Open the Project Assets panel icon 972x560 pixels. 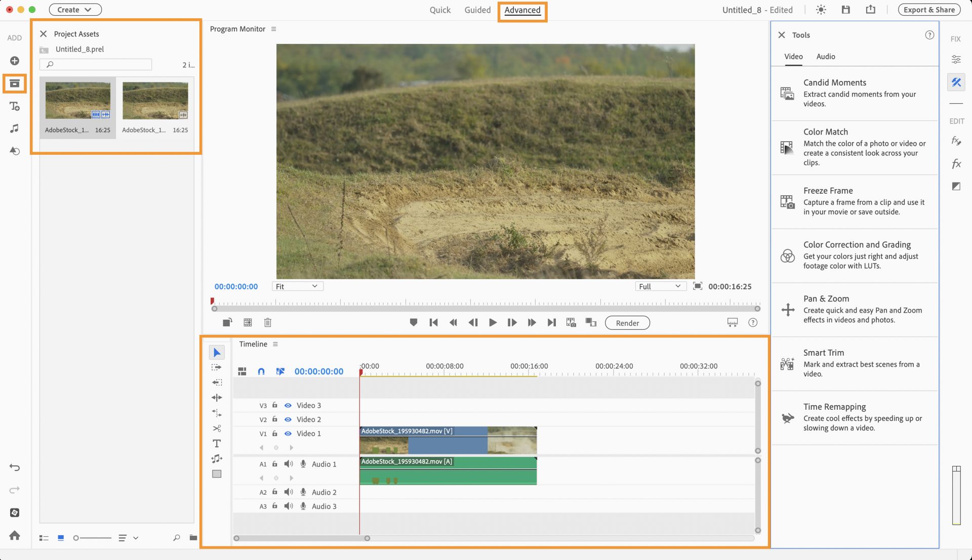point(15,83)
